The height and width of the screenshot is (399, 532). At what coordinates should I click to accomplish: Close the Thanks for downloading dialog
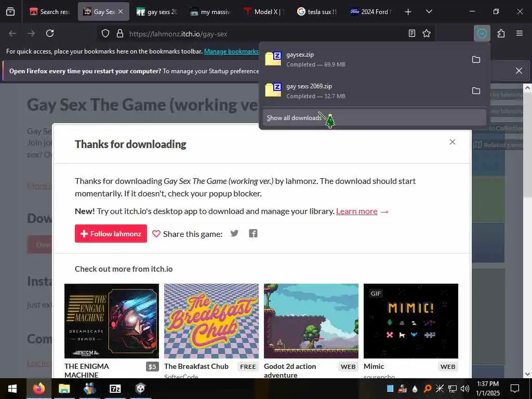[x=453, y=142]
